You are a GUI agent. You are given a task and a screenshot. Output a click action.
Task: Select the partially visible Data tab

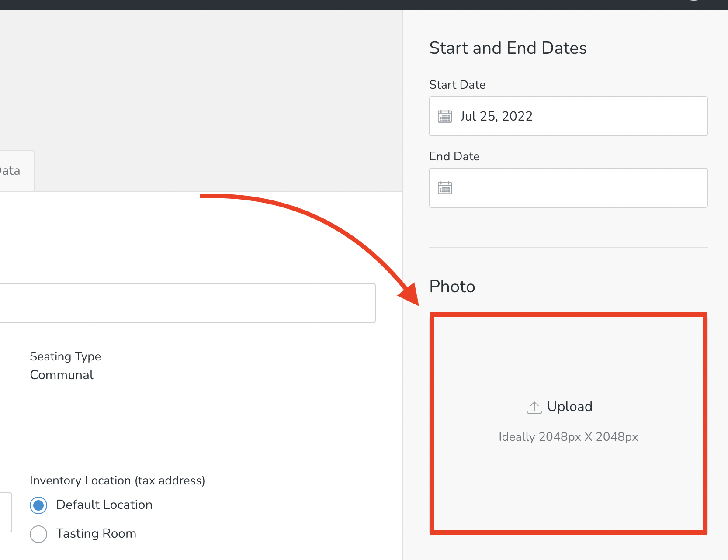pos(11,170)
